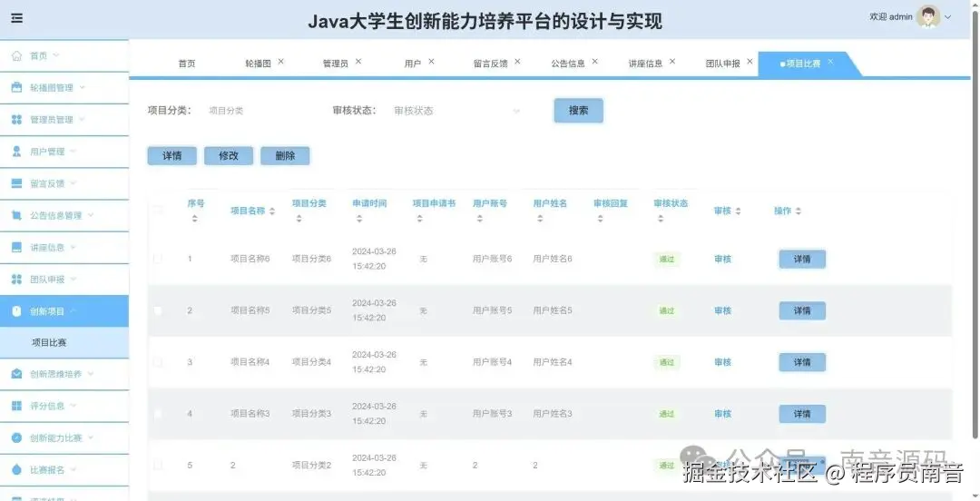Screen dimensions: 980x501
Task: Switch to the 留言反馈 tab
Action: [x=491, y=64]
